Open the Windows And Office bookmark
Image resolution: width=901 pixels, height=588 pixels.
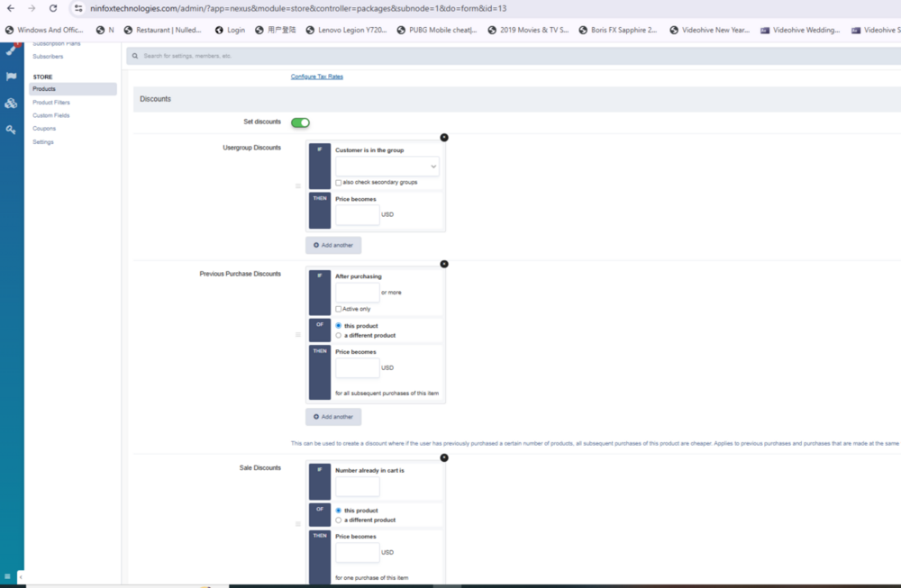point(44,30)
